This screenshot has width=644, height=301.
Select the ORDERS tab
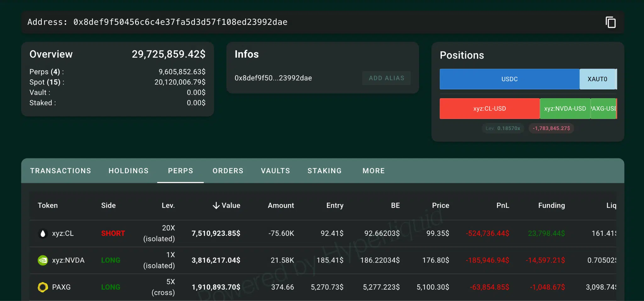(x=228, y=171)
